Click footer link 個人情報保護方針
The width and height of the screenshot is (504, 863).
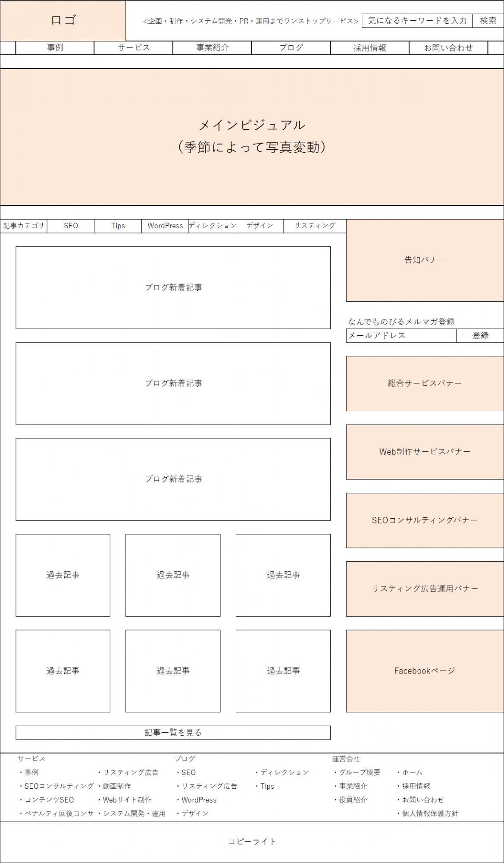[x=427, y=814]
